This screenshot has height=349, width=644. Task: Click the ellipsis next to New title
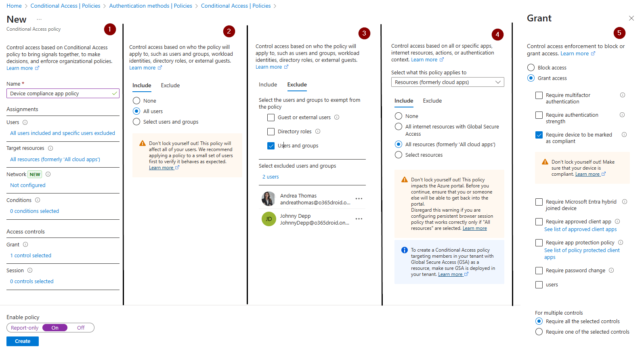(x=39, y=19)
